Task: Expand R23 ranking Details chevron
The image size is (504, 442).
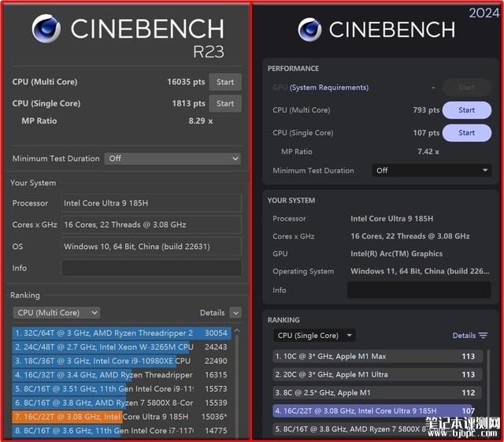Action: [x=235, y=313]
